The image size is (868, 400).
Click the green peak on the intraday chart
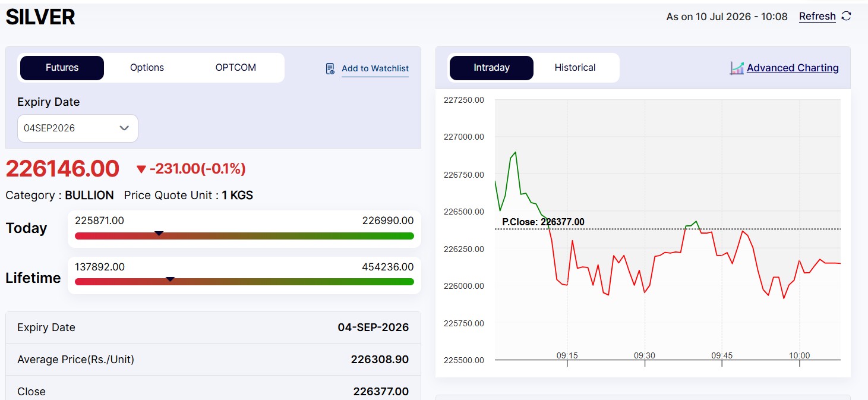pyautogui.click(x=515, y=153)
